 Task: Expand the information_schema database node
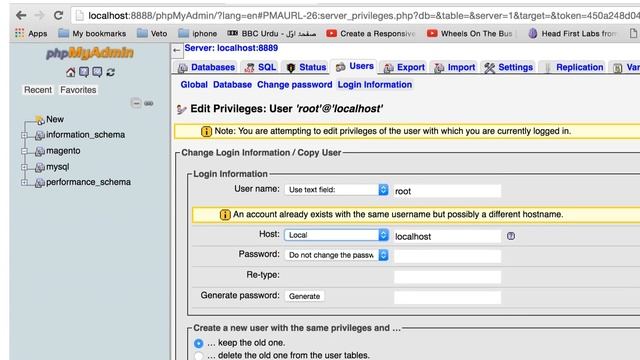coord(24,135)
